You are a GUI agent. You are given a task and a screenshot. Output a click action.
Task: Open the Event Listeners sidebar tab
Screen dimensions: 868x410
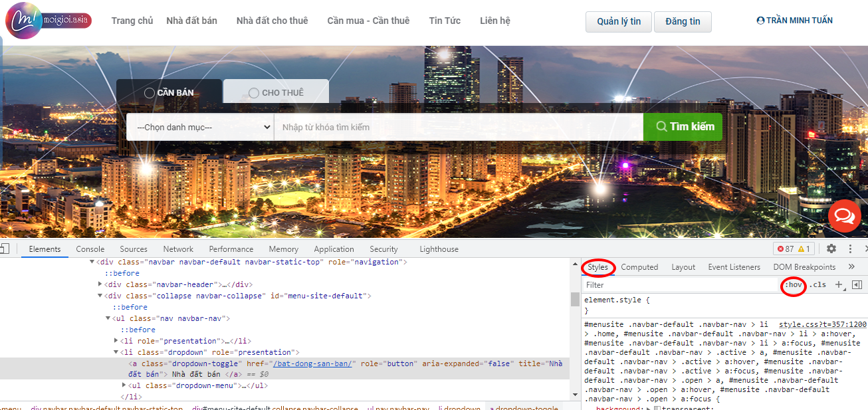pyautogui.click(x=734, y=267)
